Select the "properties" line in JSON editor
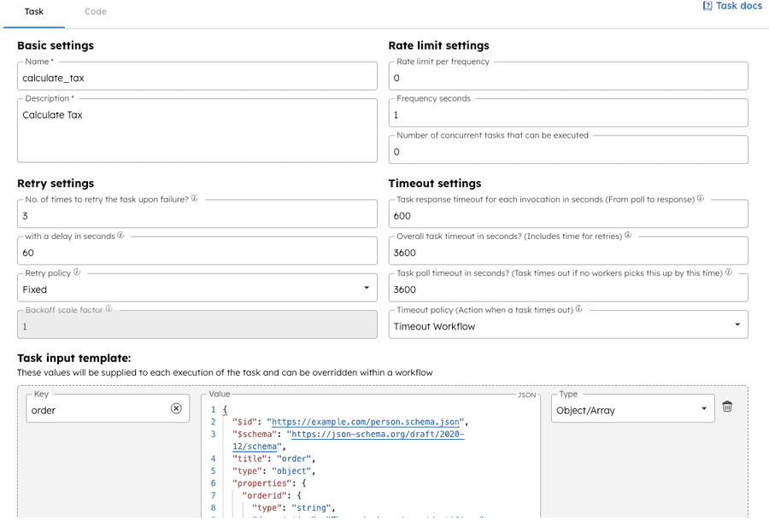This screenshot has width=769, height=532. pos(269,483)
